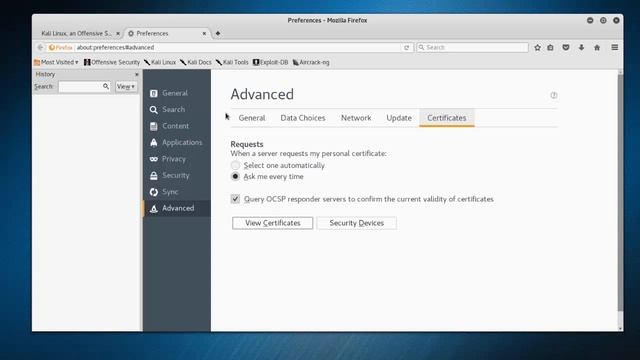Switch to the General advanced tab
Image resolution: width=640 pixels, height=360 pixels.
[x=252, y=118]
